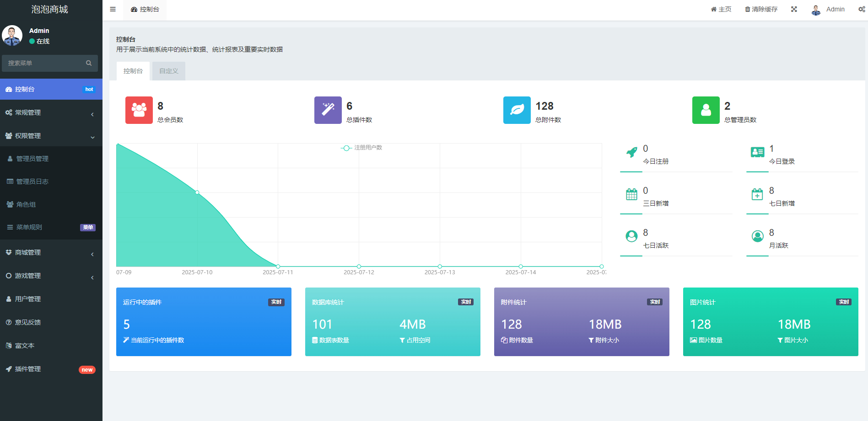Image resolution: width=868 pixels, height=421 pixels.
Task: Collapse the 权限管理 sidebar menu
Action: pyautogui.click(x=51, y=136)
